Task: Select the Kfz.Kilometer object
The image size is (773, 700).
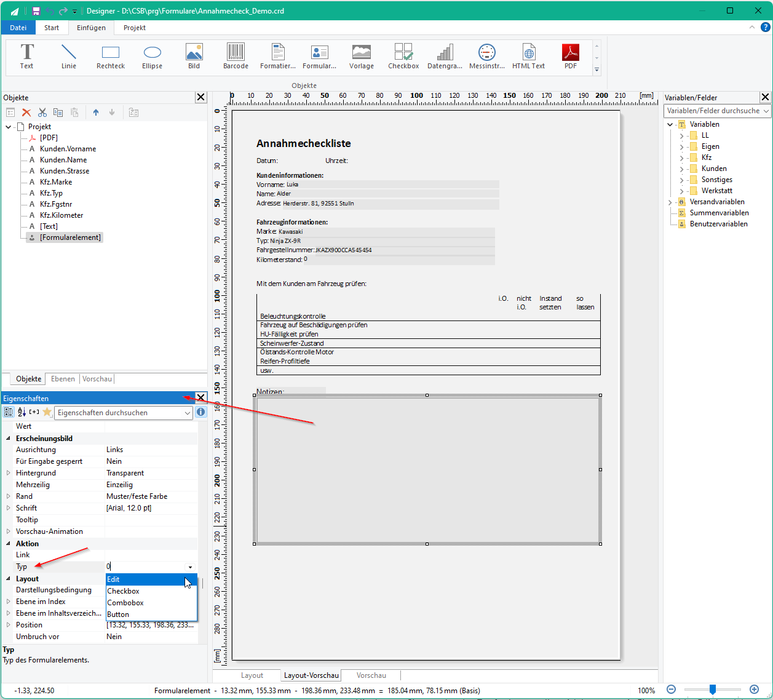Action: click(61, 215)
